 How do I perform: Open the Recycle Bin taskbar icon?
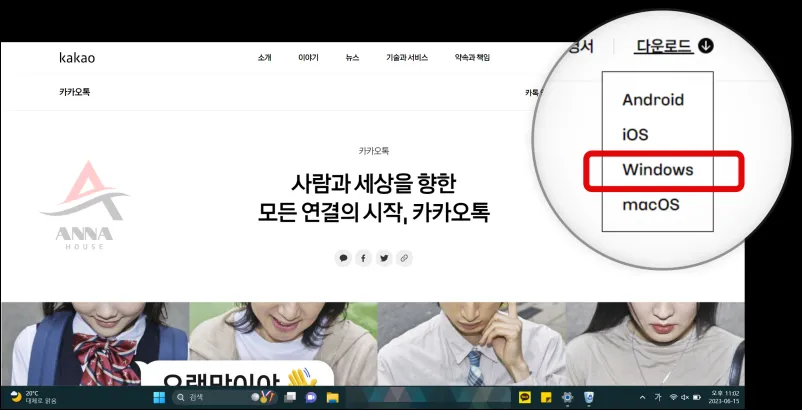coord(589,397)
